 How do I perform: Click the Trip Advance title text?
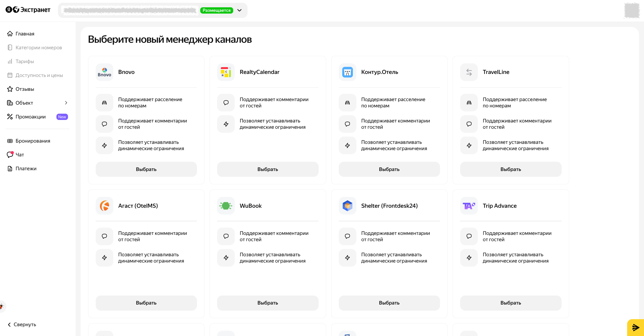pyautogui.click(x=500, y=206)
